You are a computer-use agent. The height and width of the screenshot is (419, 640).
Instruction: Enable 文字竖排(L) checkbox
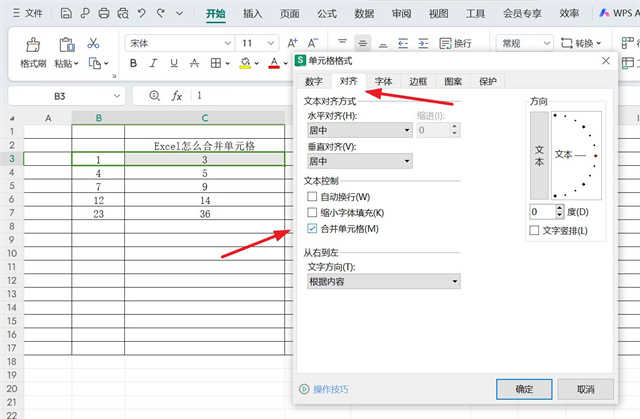click(x=534, y=231)
